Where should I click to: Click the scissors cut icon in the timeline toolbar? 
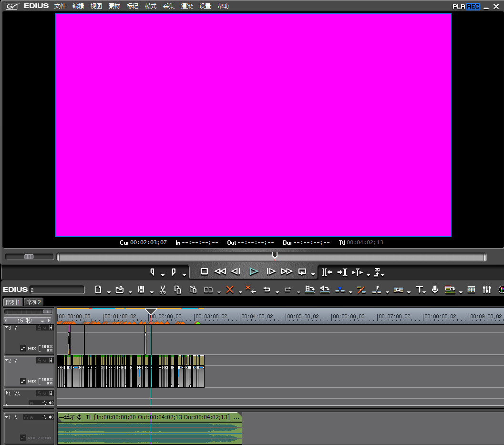pyautogui.click(x=163, y=290)
